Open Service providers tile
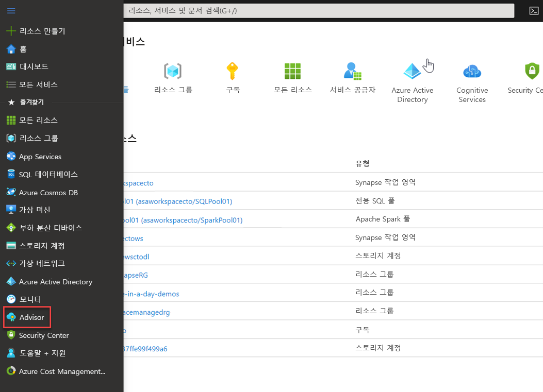The height and width of the screenshot is (392, 543). [353, 78]
